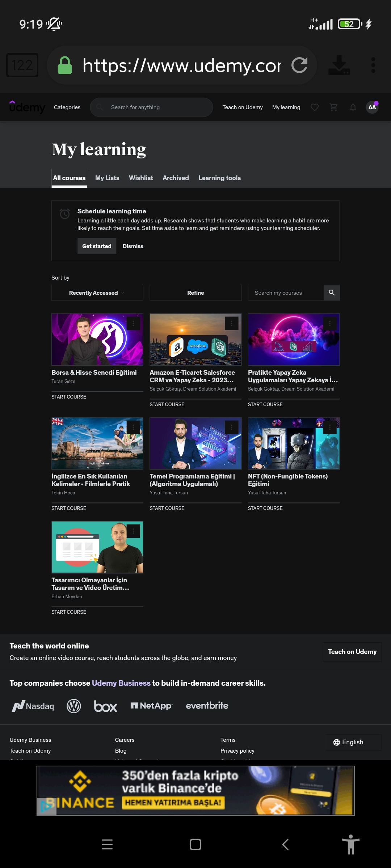The height and width of the screenshot is (868, 391).
Task: Open the browser three-dot overflow menu
Action: [373, 65]
